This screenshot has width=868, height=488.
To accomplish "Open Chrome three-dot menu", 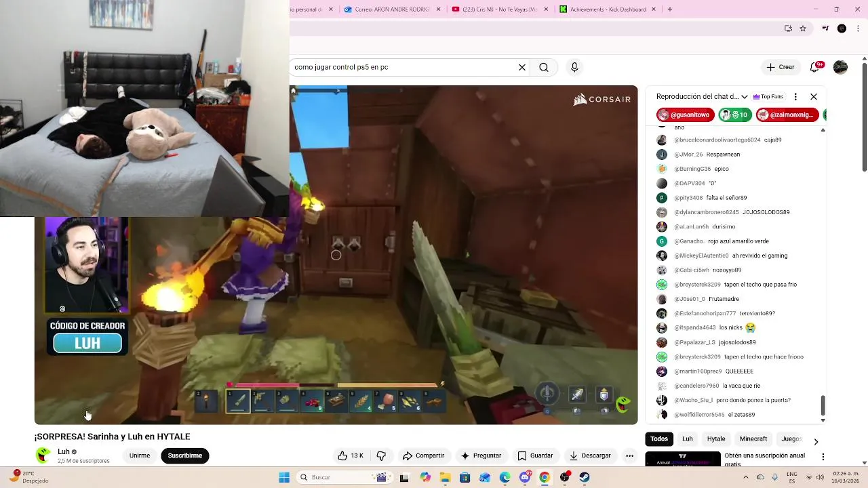I will (858, 28).
